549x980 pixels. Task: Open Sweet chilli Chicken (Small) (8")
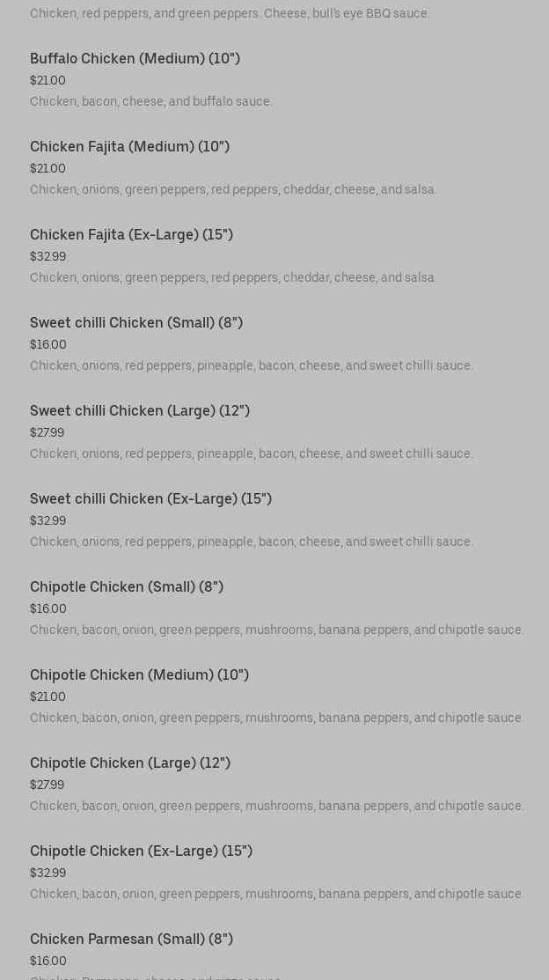136,323
